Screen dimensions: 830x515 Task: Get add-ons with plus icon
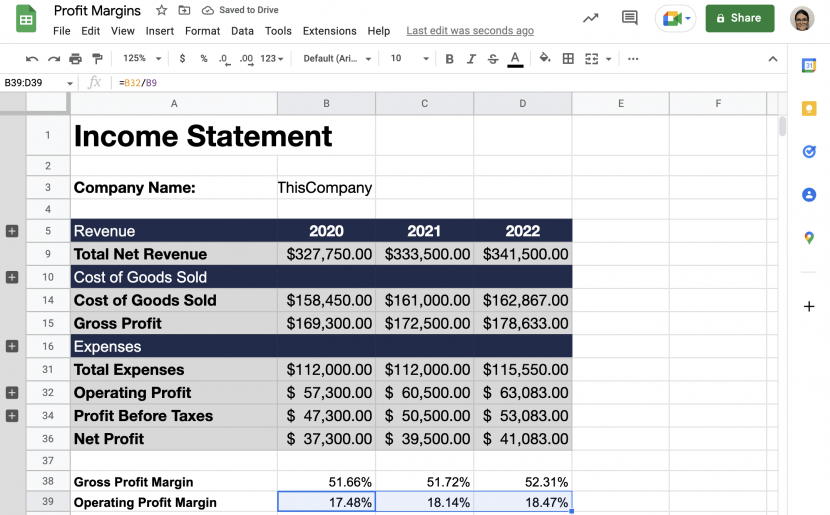point(809,306)
